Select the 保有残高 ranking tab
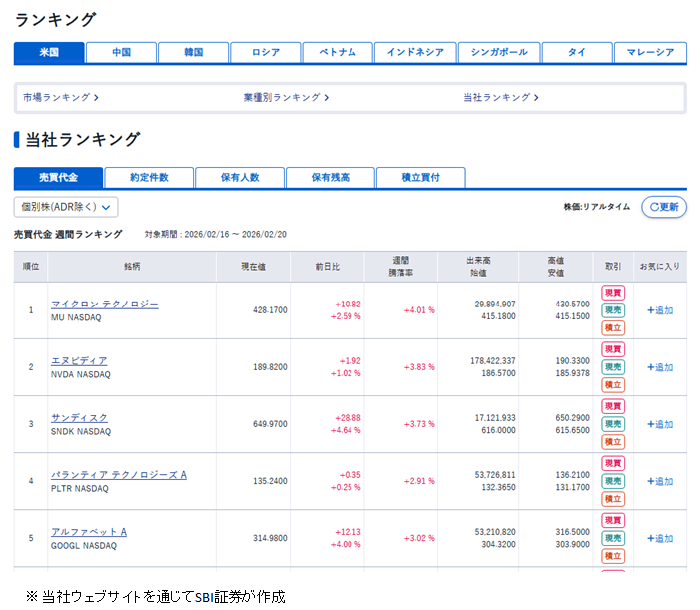 [330, 177]
